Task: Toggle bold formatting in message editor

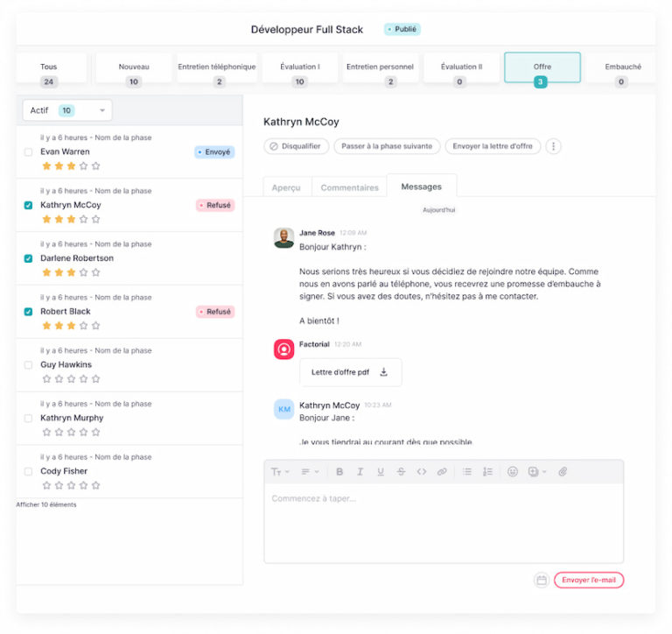Action: point(339,472)
